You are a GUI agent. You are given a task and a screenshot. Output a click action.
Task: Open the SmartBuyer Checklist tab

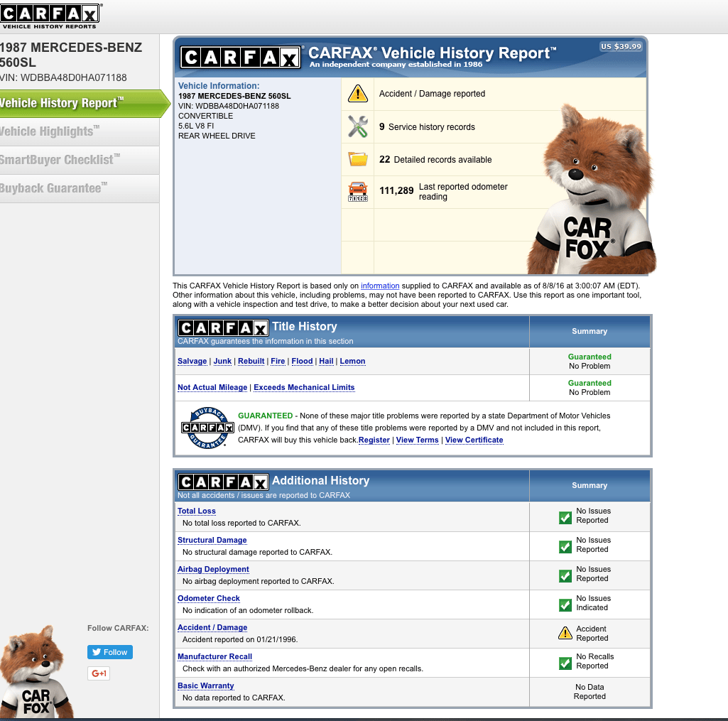point(80,160)
